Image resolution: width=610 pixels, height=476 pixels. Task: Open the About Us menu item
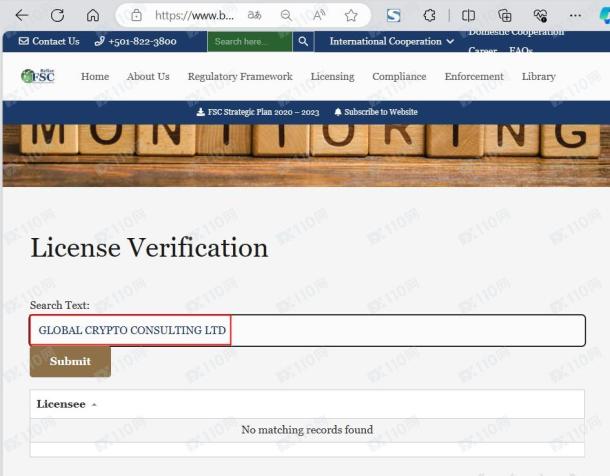pyautogui.click(x=148, y=77)
